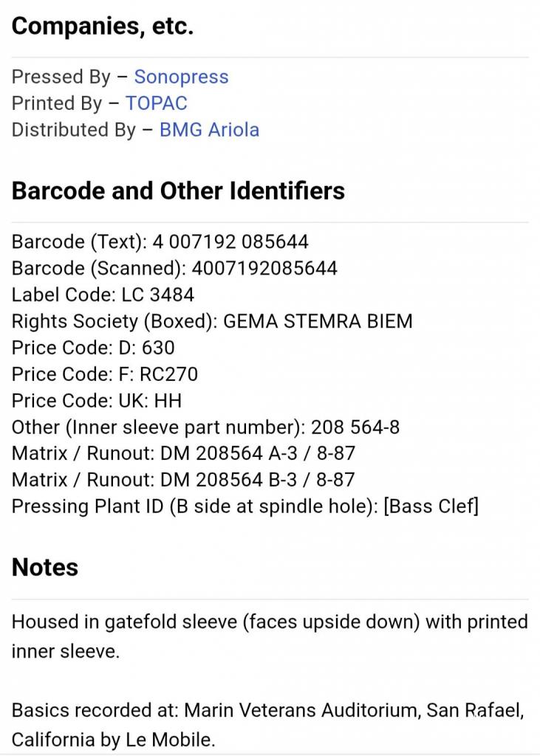Follow the BMG Ariola distributor link
This screenshot has height=756, width=540.
[209, 130]
